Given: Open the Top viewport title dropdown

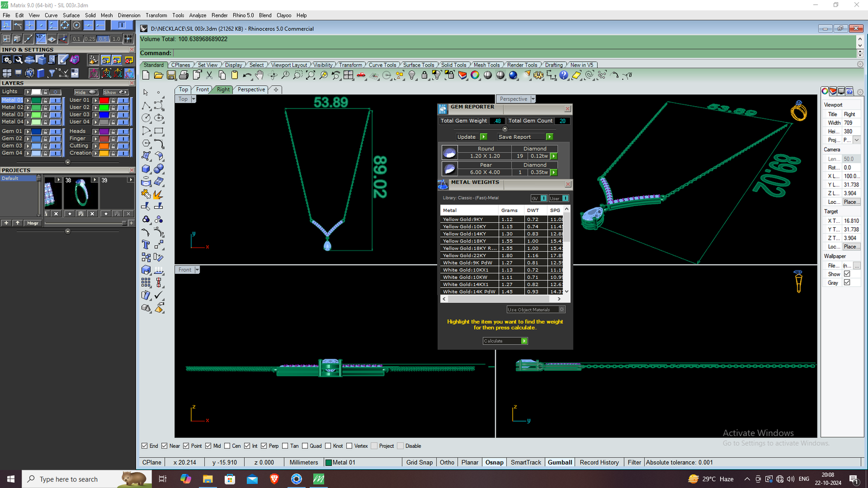Looking at the screenshot, I should click(193, 99).
